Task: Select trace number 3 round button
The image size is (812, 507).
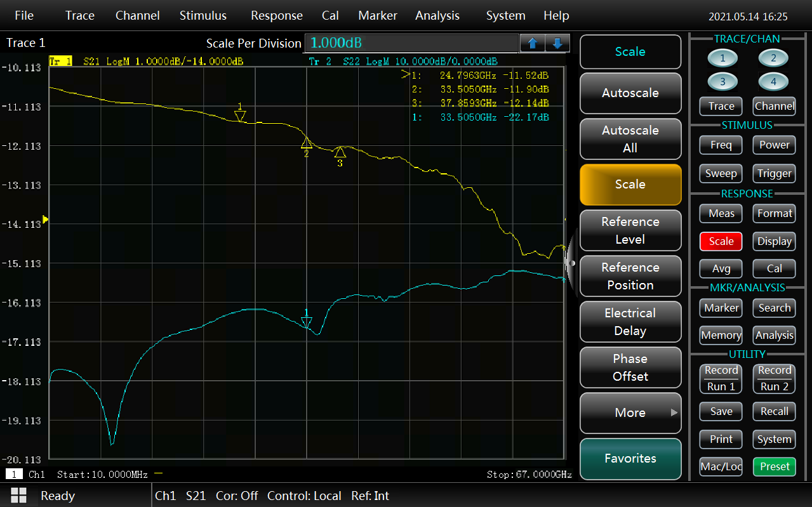Action: (723, 82)
